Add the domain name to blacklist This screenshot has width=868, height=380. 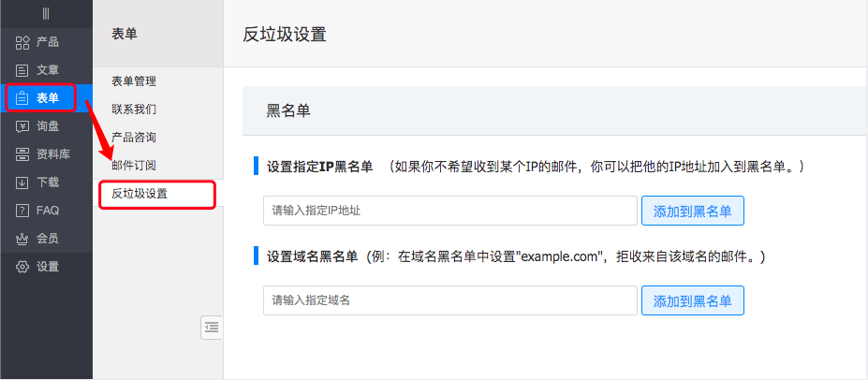[692, 301]
